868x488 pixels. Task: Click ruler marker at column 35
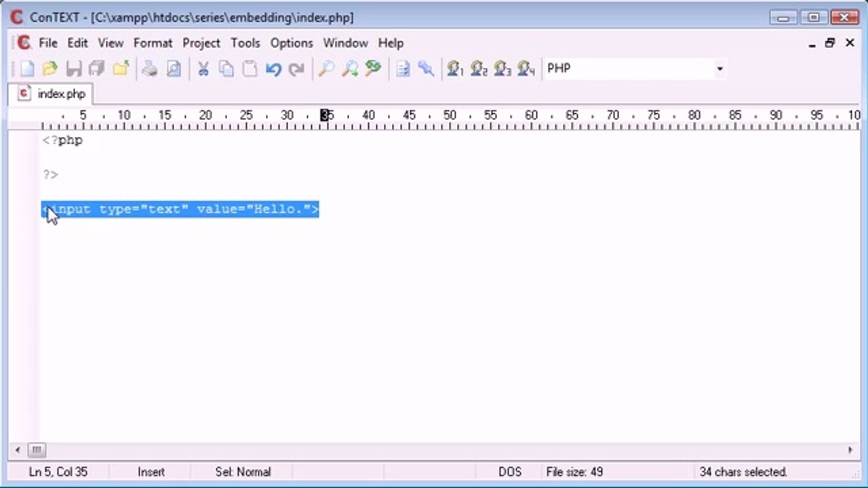[x=328, y=115]
